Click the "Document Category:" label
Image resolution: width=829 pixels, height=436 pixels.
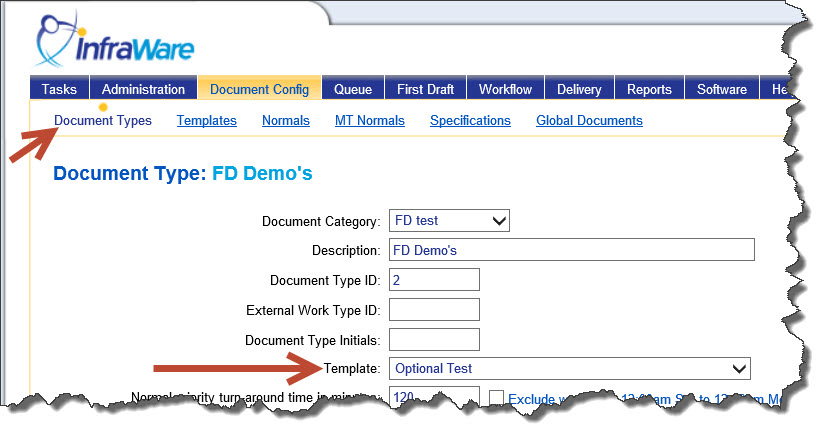pos(321,221)
